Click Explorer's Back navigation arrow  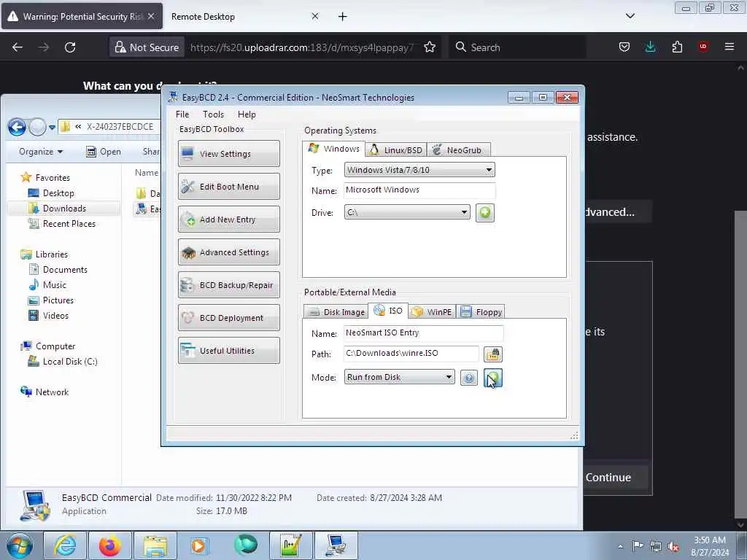(x=18, y=127)
